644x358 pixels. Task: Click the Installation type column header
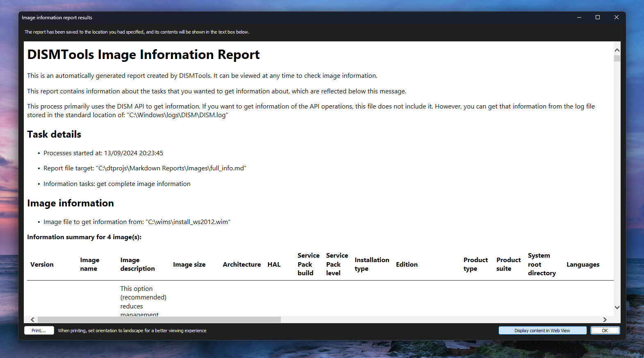point(372,265)
